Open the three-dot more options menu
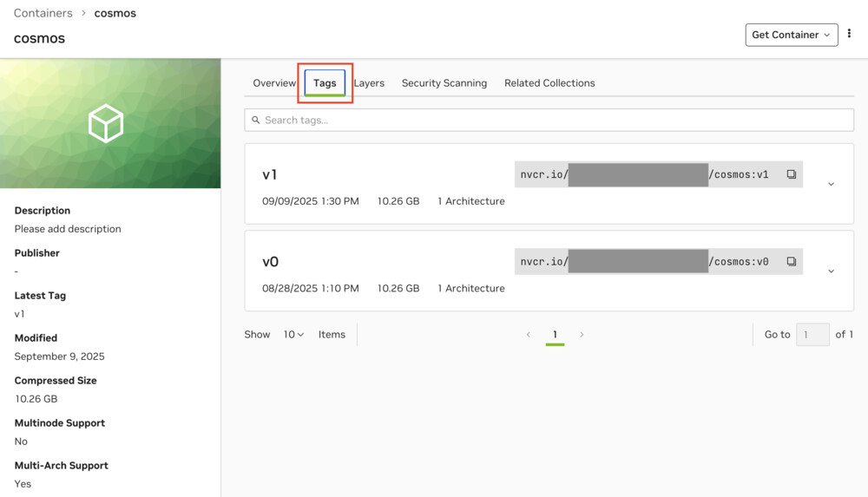The width and height of the screenshot is (868, 497). 849,35
